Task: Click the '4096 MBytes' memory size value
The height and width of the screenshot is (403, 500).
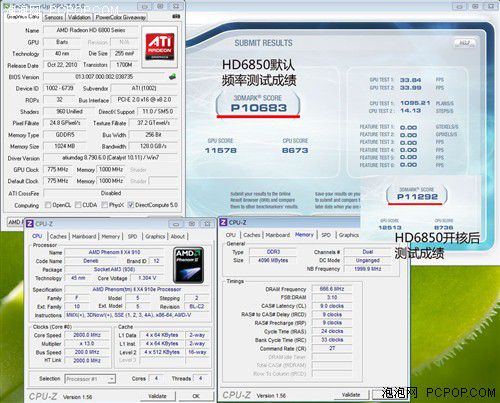Action: coord(273,260)
